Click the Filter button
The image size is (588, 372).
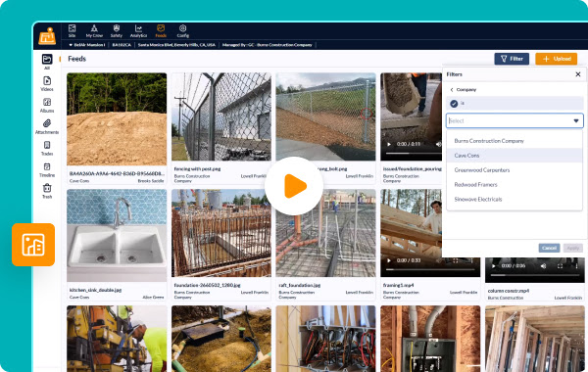512,59
